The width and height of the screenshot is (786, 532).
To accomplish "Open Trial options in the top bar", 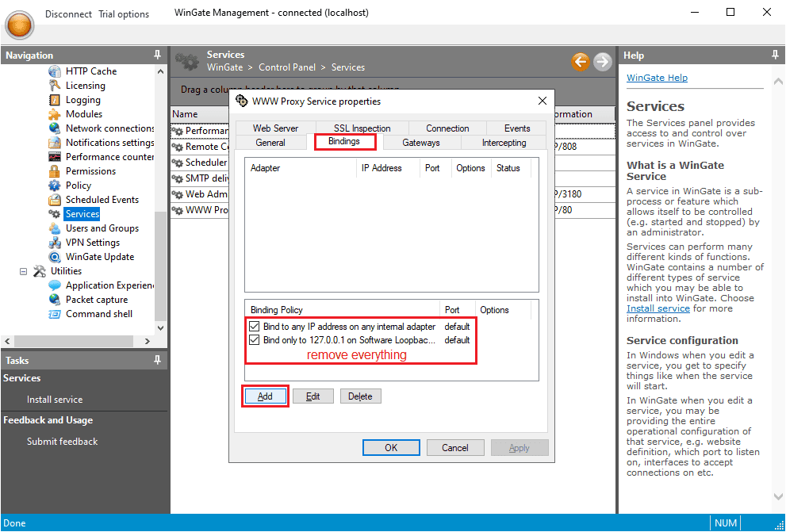I will 124,14.
